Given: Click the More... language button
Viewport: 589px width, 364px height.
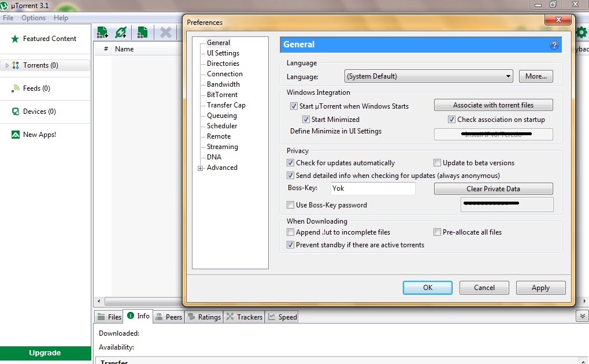Looking at the screenshot, I should pos(536,76).
